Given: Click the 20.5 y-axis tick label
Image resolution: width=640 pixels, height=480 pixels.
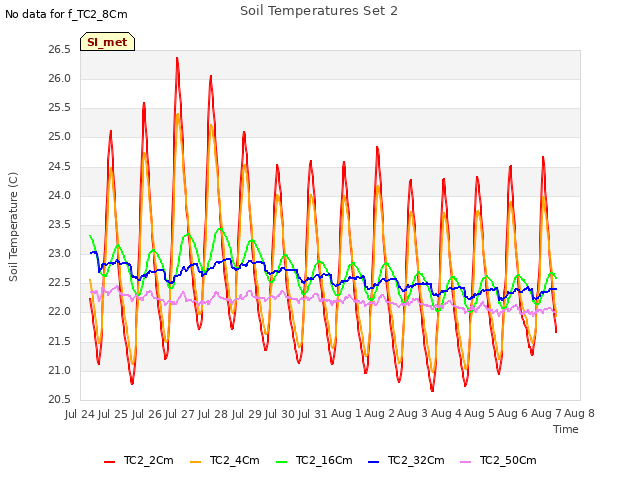Looking at the screenshot, I should 60,400.
